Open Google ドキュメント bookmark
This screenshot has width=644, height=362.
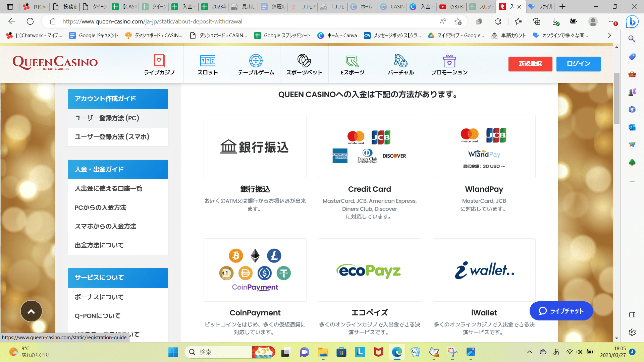click(x=94, y=36)
